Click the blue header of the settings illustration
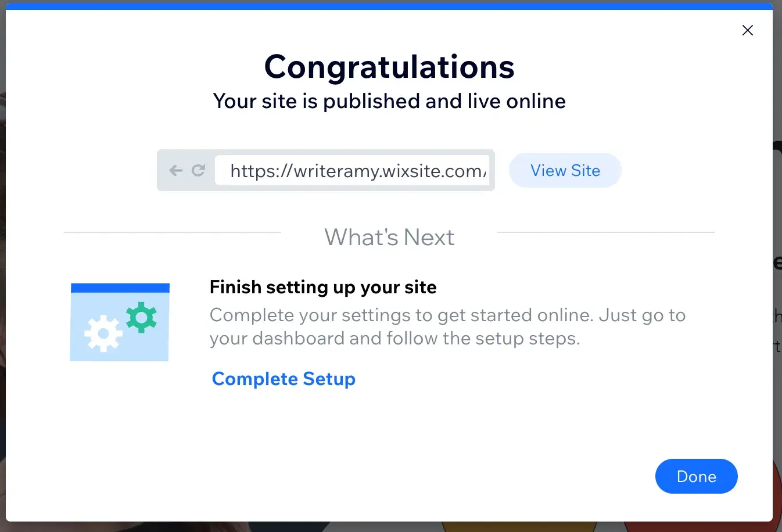This screenshot has height=532, width=782. point(120,288)
